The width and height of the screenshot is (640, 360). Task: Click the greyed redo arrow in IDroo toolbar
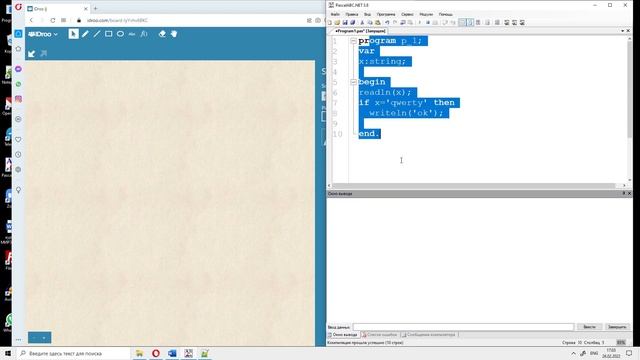[44, 53]
